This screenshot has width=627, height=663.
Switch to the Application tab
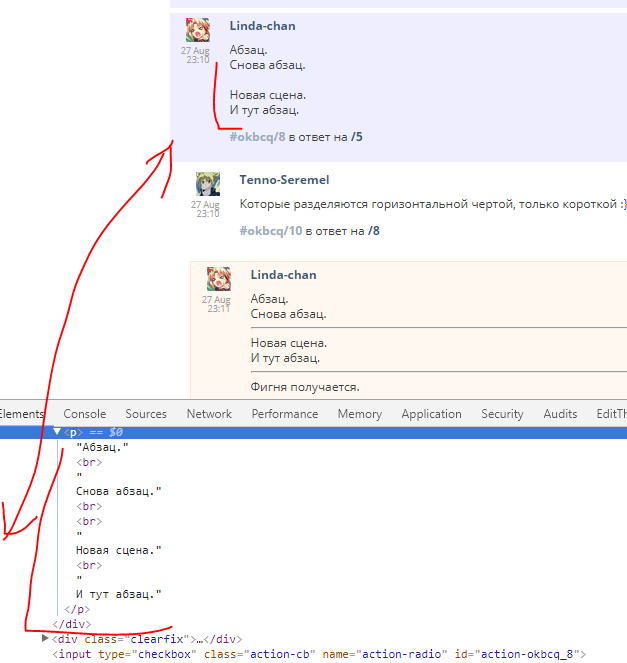click(430, 414)
